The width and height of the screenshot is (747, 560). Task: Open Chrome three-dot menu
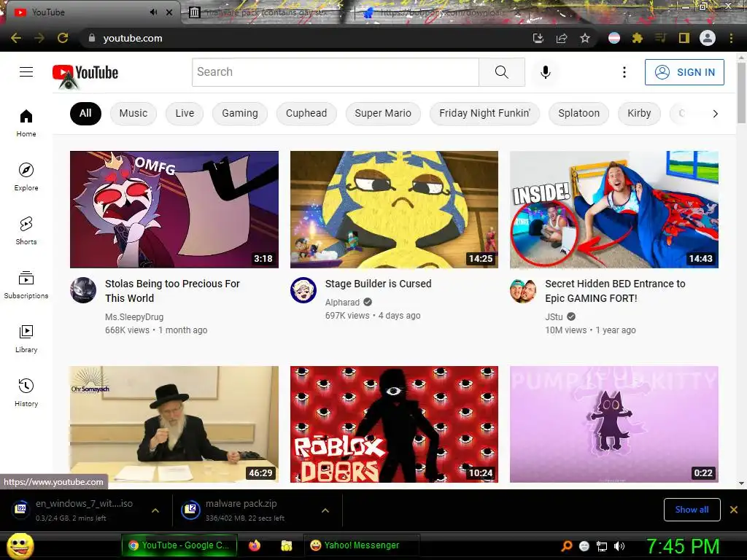[x=731, y=38]
